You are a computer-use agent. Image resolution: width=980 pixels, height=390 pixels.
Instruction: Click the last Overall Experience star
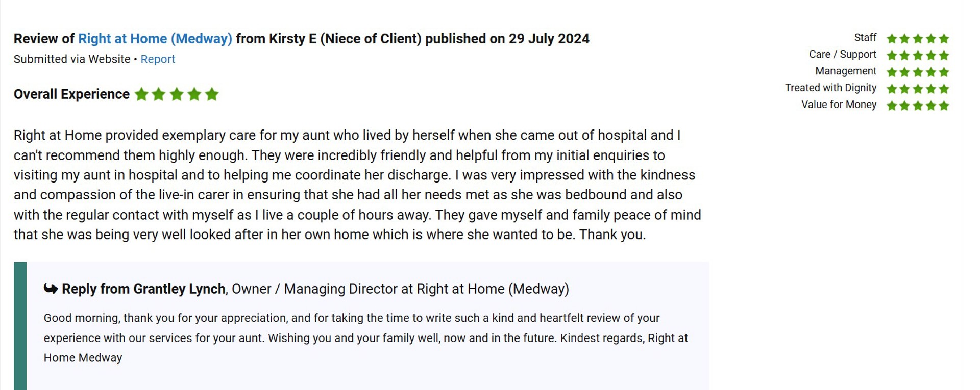212,94
